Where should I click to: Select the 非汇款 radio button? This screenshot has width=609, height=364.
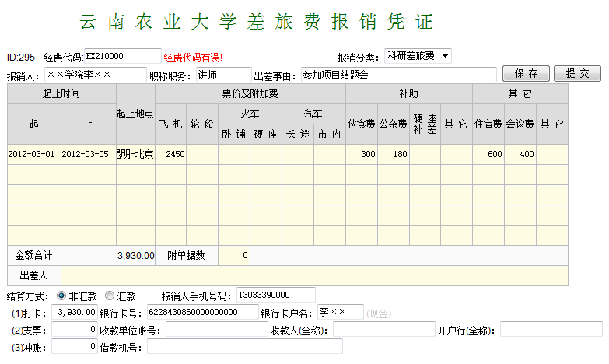[x=61, y=296]
